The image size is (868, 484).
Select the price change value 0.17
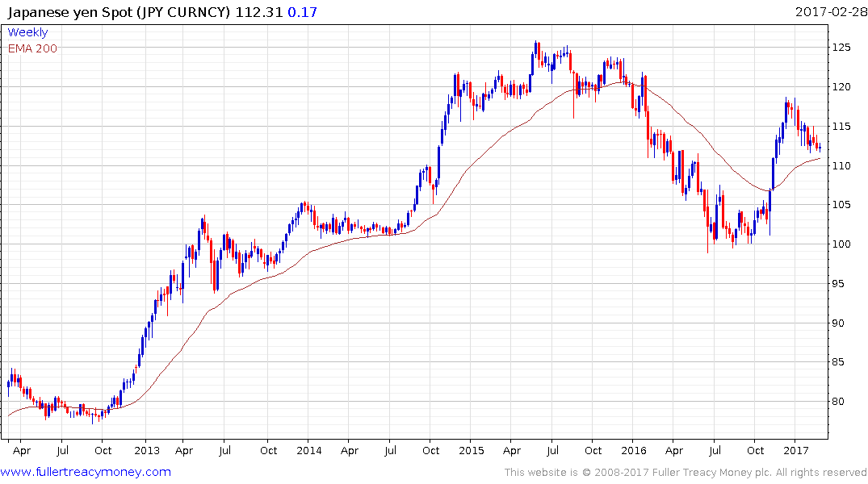coord(302,12)
